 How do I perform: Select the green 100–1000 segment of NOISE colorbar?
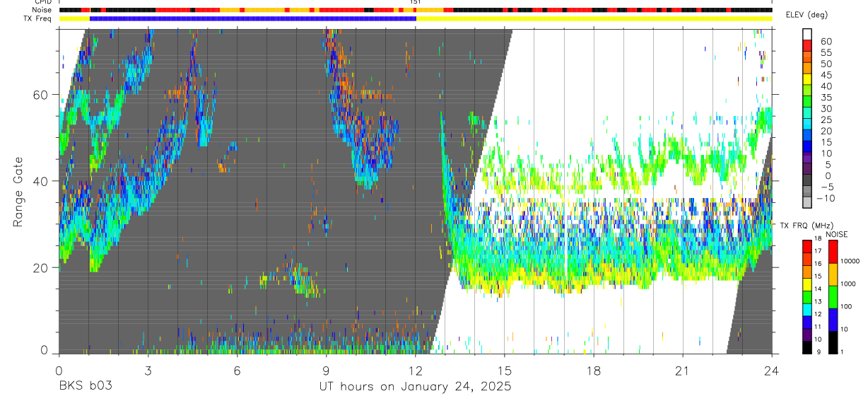pyautogui.click(x=833, y=297)
